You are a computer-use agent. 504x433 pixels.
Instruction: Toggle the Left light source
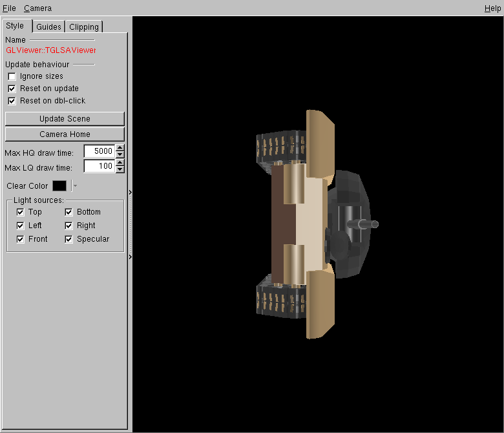[20, 226]
